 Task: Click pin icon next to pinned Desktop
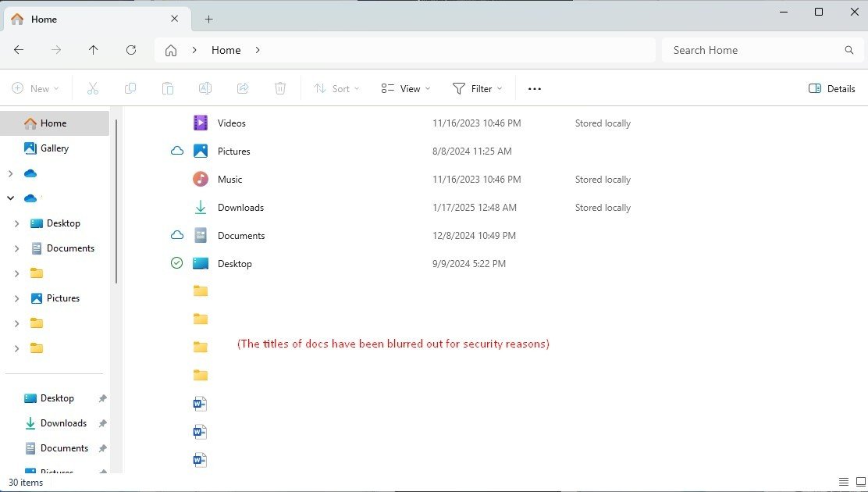[x=102, y=398]
